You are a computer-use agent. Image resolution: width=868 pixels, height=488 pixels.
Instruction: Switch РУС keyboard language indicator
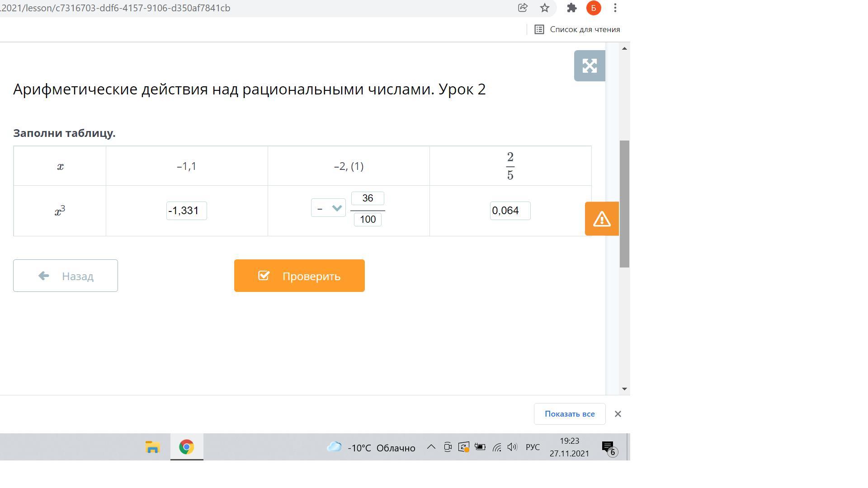coord(533,447)
